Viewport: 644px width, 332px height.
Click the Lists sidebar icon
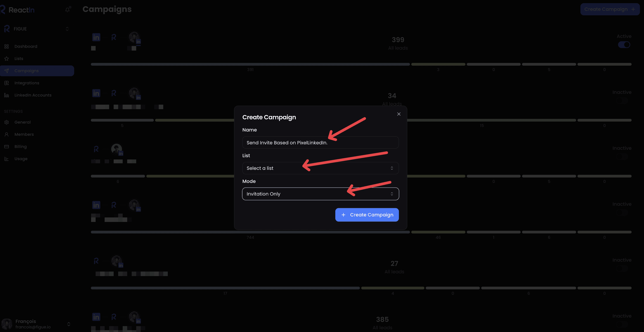tap(6, 58)
